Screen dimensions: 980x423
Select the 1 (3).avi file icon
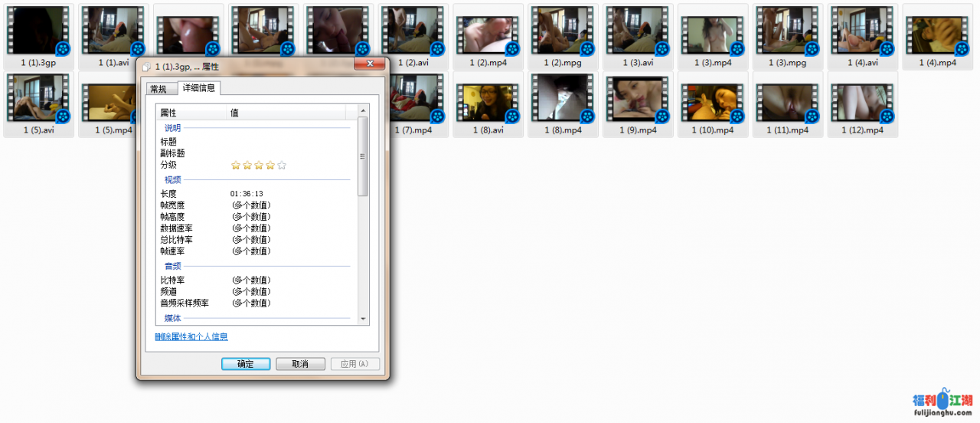point(637,31)
